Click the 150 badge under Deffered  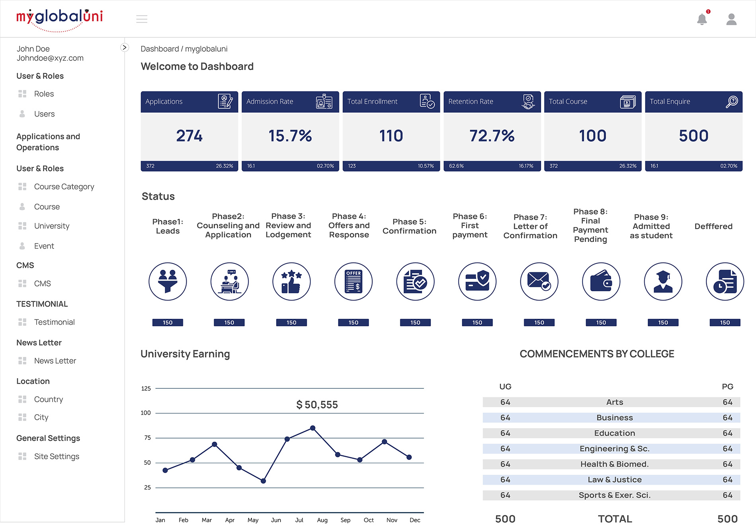click(x=725, y=323)
